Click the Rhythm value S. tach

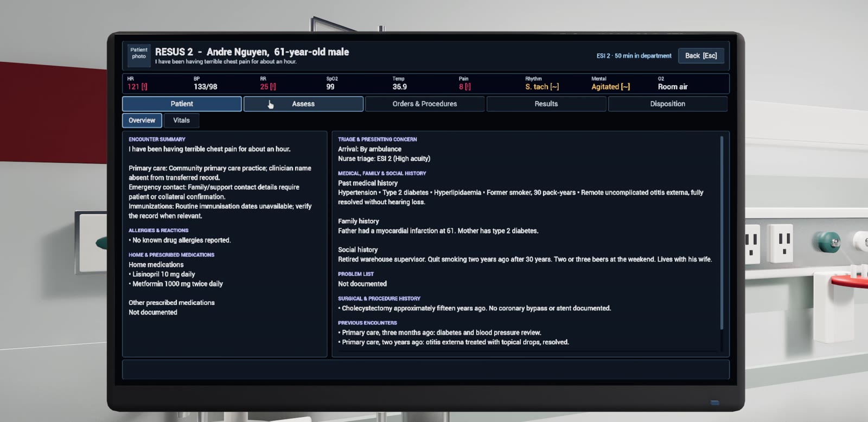[542, 87]
